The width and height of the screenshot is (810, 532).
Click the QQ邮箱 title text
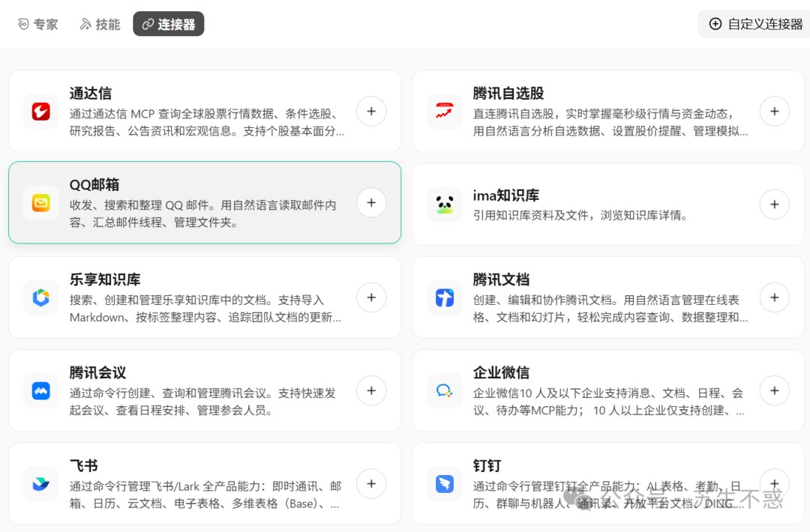(94, 185)
